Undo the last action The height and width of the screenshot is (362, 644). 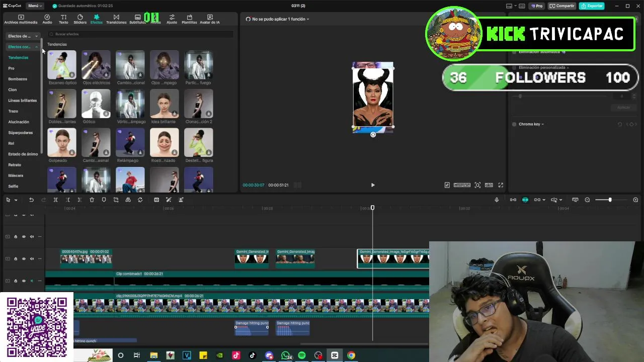(x=31, y=200)
